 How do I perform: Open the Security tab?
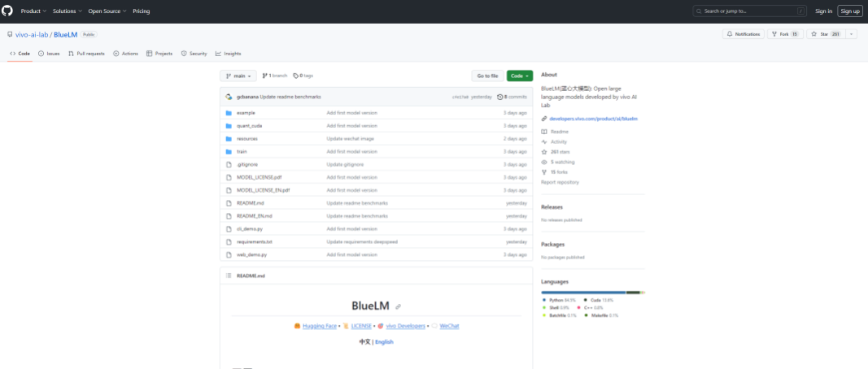coord(194,54)
